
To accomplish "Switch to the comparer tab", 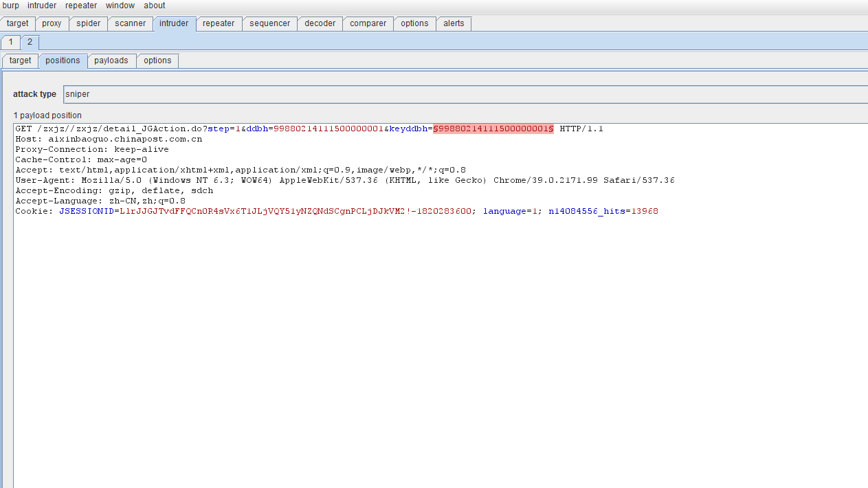I will coord(368,23).
